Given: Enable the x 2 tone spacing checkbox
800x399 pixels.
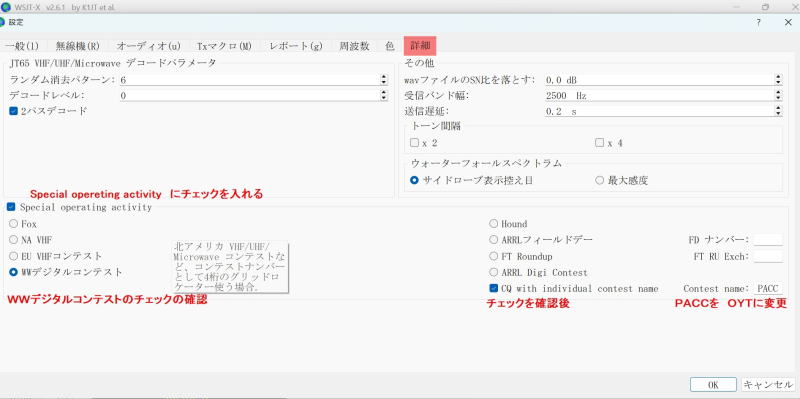Looking at the screenshot, I should (415, 143).
